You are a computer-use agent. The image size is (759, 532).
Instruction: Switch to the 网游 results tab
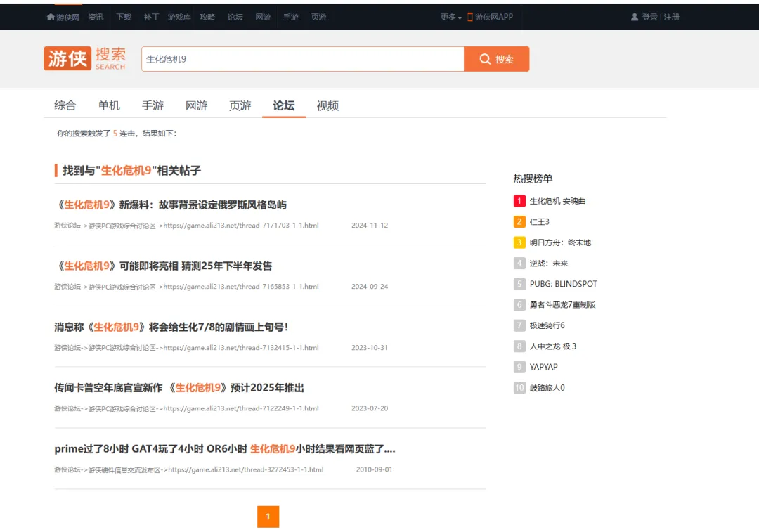(x=197, y=105)
